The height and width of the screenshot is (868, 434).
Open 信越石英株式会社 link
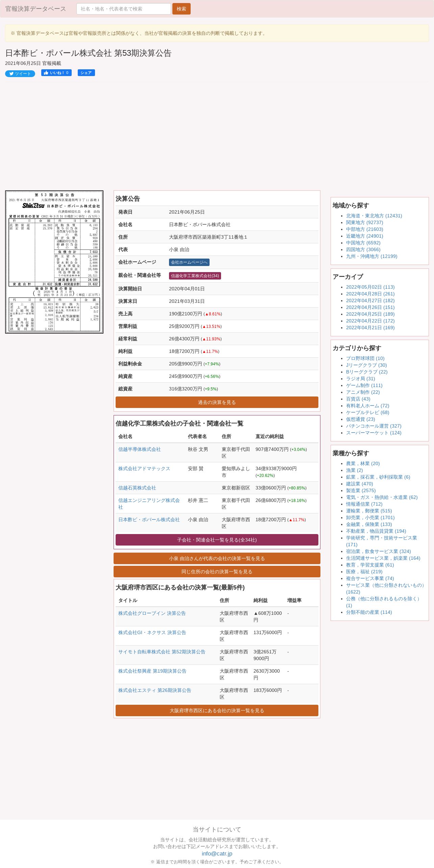click(137, 488)
